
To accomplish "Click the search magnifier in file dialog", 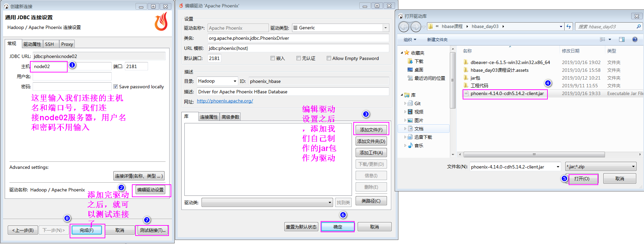I will [x=638, y=26].
